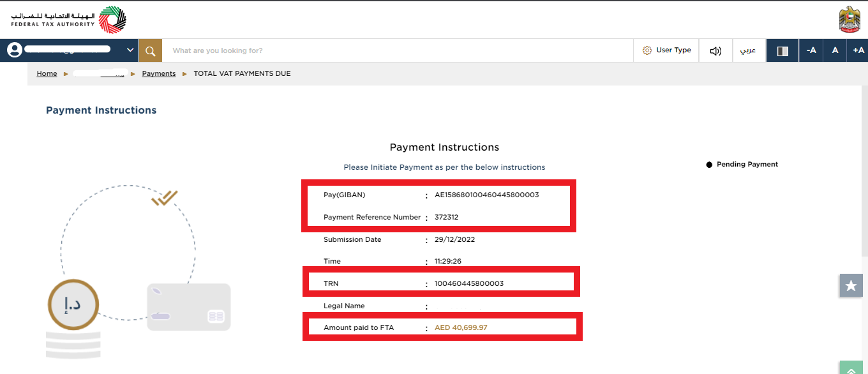Open User Type gear setting
This screenshot has height=374, width=868.
click(666, 50)
